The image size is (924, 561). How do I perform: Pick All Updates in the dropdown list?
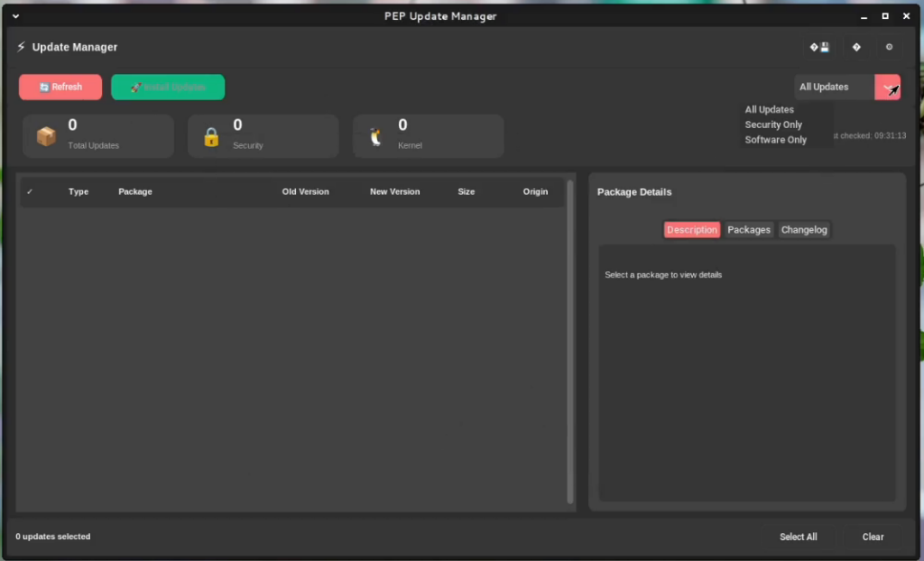click(769, 109)
